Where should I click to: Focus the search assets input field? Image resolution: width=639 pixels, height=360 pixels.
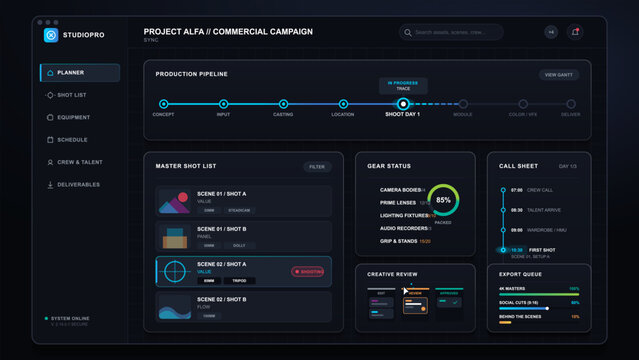(x=451, y=32)
